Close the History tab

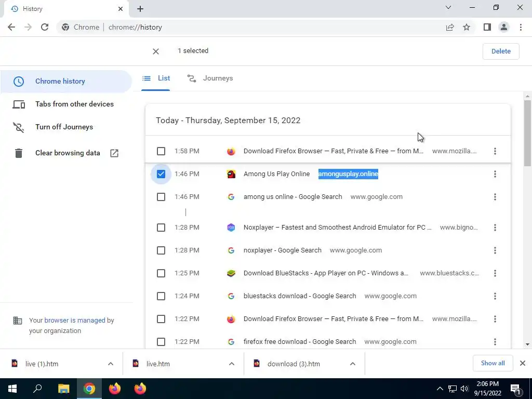pyautogui.click(x=121, y=9)
